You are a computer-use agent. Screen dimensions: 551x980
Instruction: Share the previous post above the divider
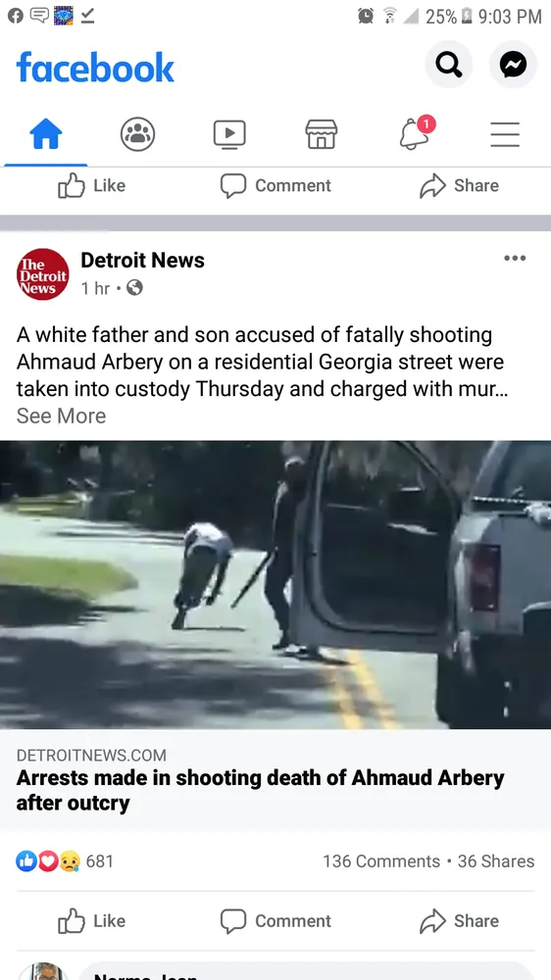[459, 185]
